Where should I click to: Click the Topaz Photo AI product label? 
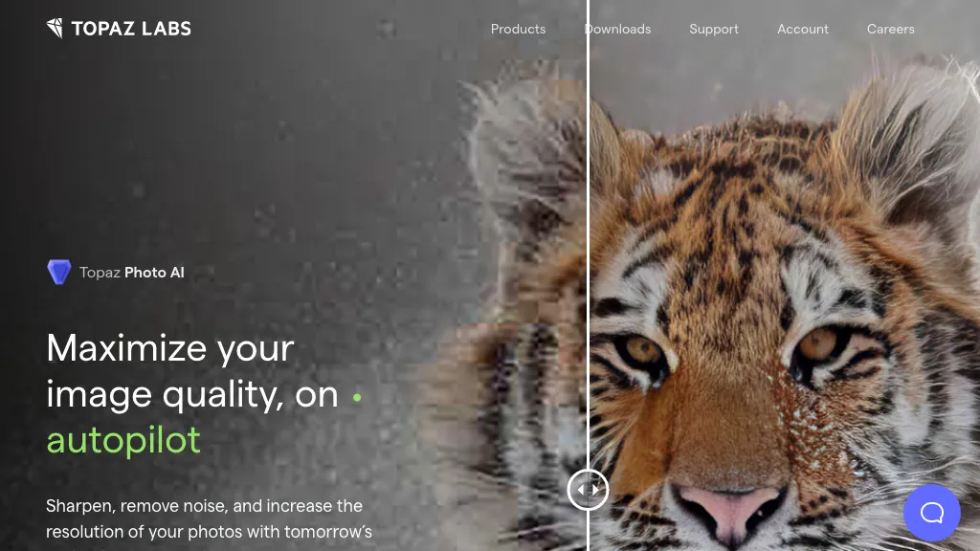pyautogui.click(x=132, y=273)
